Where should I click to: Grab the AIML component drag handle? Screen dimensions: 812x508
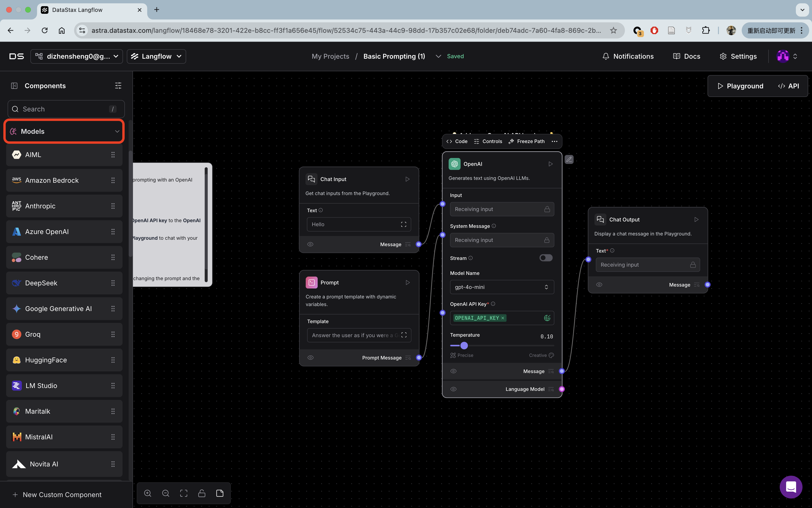(113, 155)
